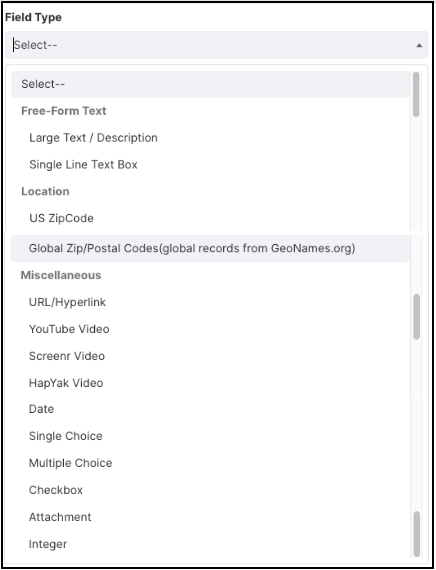Viewport: 436px width, 570px height.
Task: Pick URL/Hyperlink field type
Action: (210, 302)
